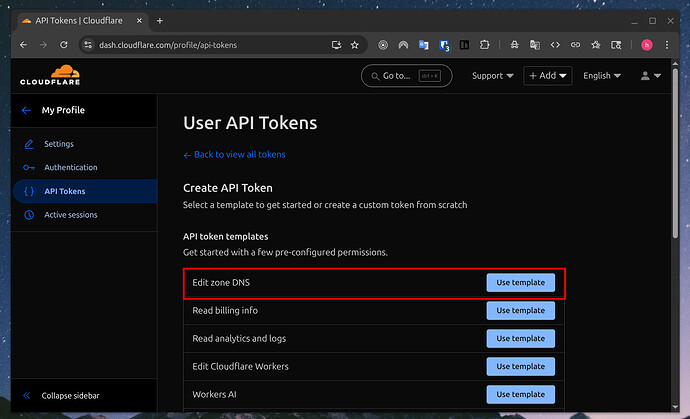The width and height of the screenshot is (690, 419).
Task: Click the code brackets toolbar icon
Action: click(x=555, y=45)
